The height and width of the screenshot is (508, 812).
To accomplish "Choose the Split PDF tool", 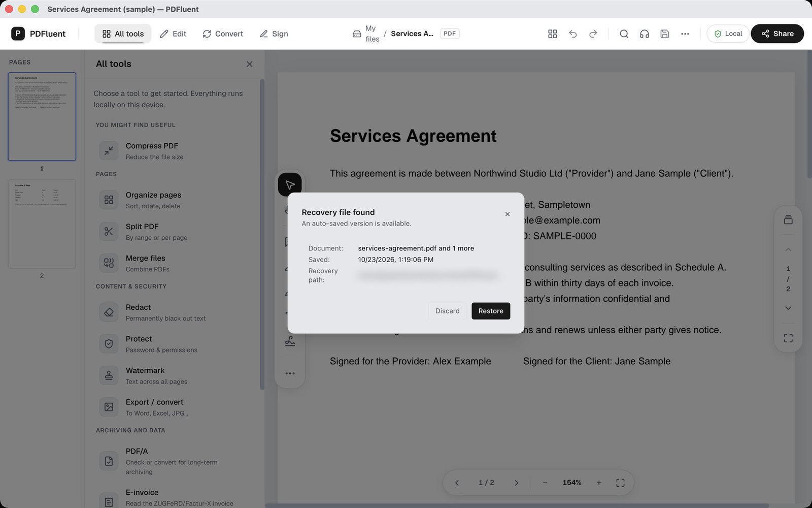I will (176, 232).
